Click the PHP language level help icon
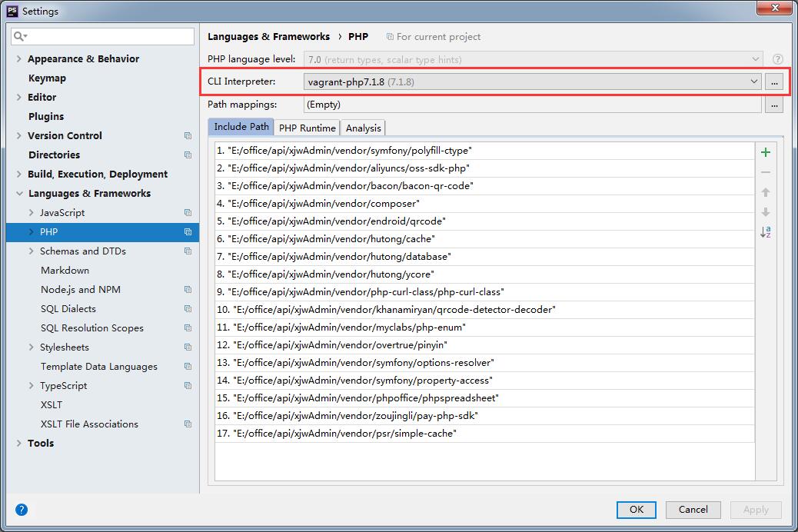Viewport: 798px width, 532px height. [x=777, y=59]
